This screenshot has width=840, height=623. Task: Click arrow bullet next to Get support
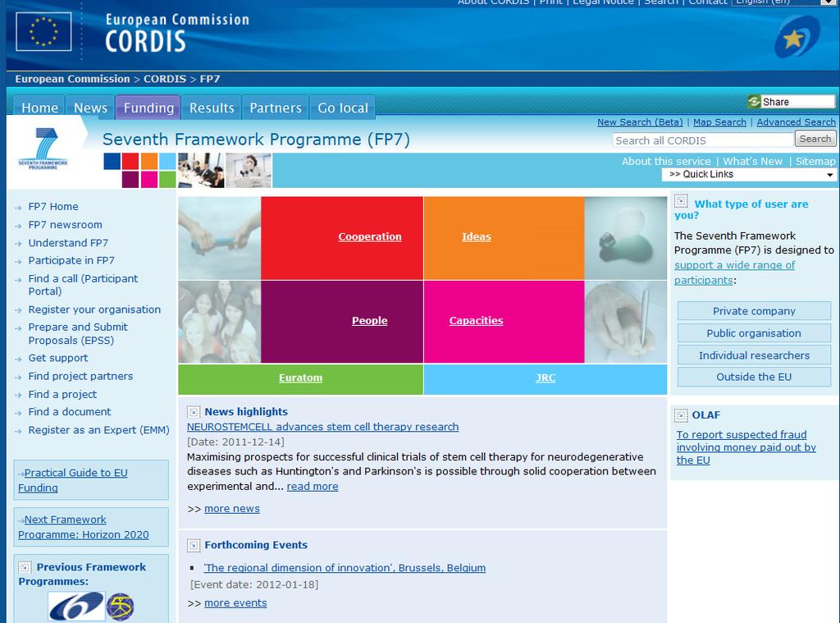19,359
